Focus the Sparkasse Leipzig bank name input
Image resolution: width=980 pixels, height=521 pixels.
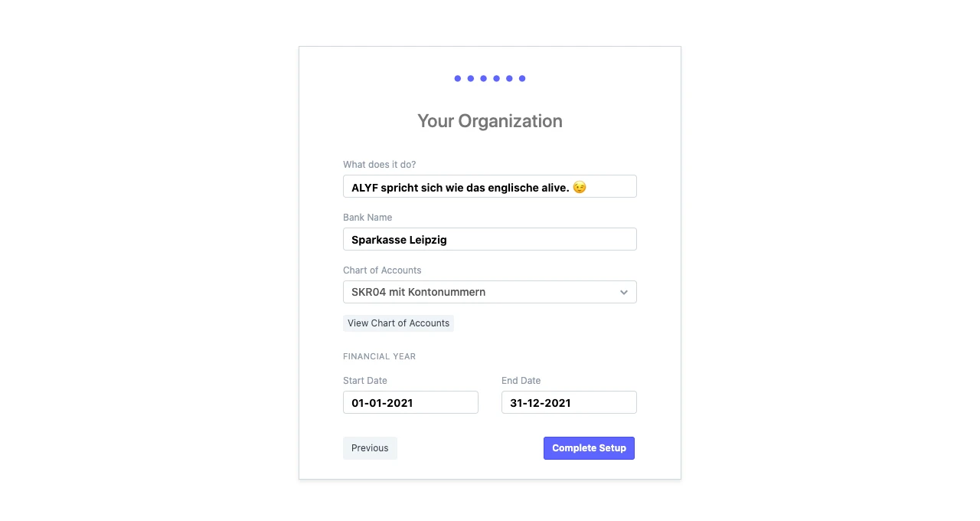(x=490, y=239)
